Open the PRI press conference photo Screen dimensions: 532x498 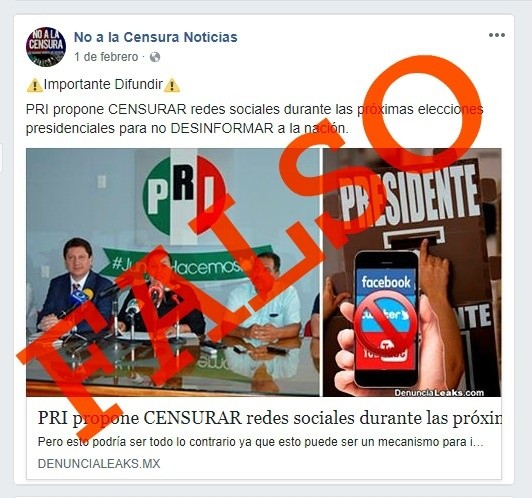[x=173, y=272]
